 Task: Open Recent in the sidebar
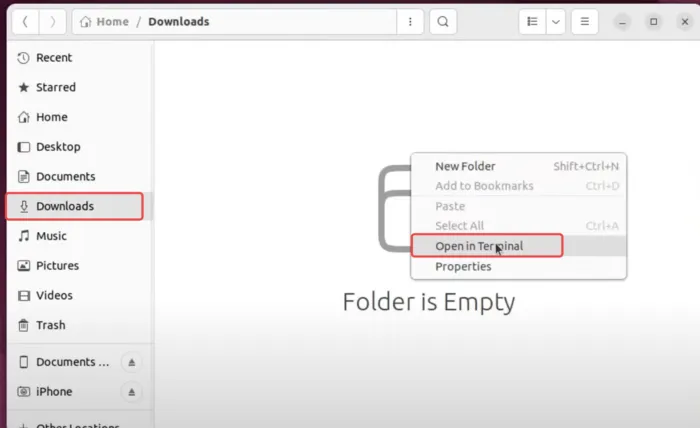[x=79, y=58]
